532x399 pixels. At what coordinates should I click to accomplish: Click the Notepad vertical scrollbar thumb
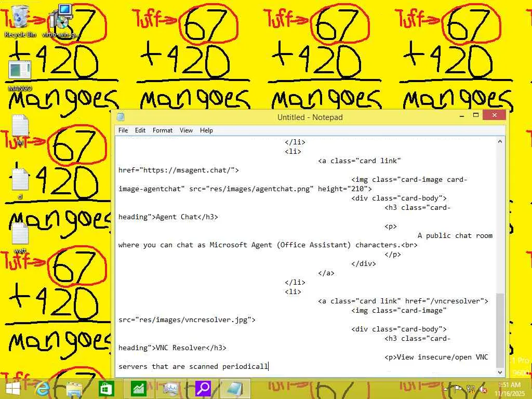(x=500, y=330)
